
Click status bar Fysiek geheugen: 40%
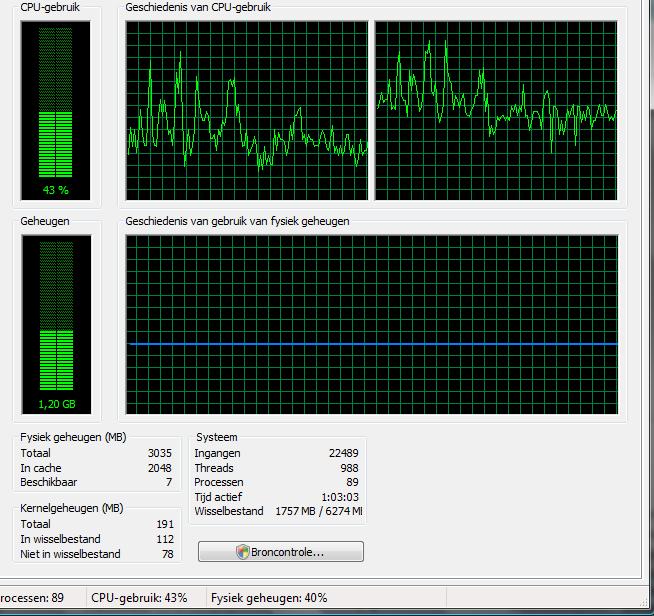(269, 598)
